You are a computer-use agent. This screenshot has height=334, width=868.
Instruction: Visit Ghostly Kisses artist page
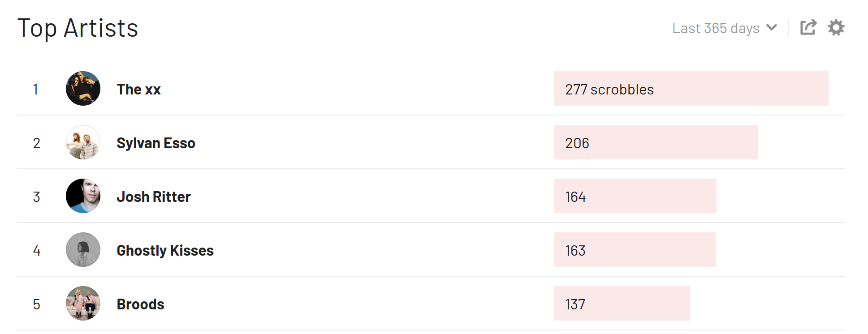(x=165, y=251)
